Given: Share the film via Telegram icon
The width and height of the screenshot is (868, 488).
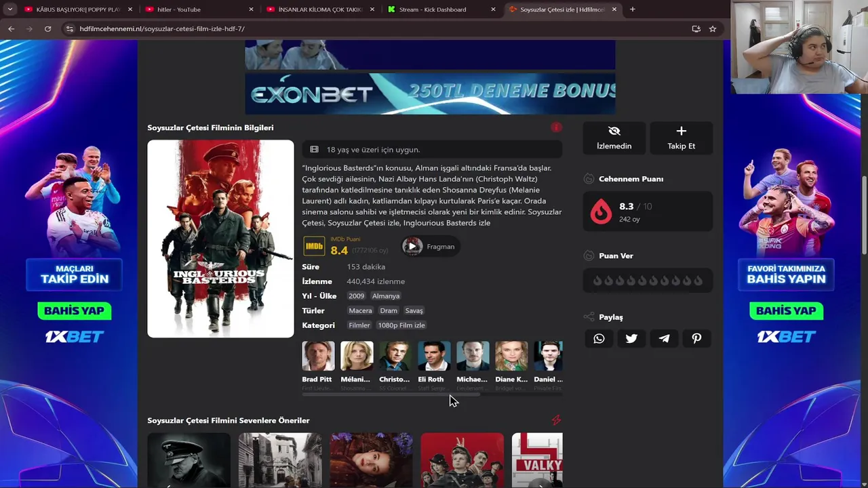Looking at the screenshot, I should point(664,338).
